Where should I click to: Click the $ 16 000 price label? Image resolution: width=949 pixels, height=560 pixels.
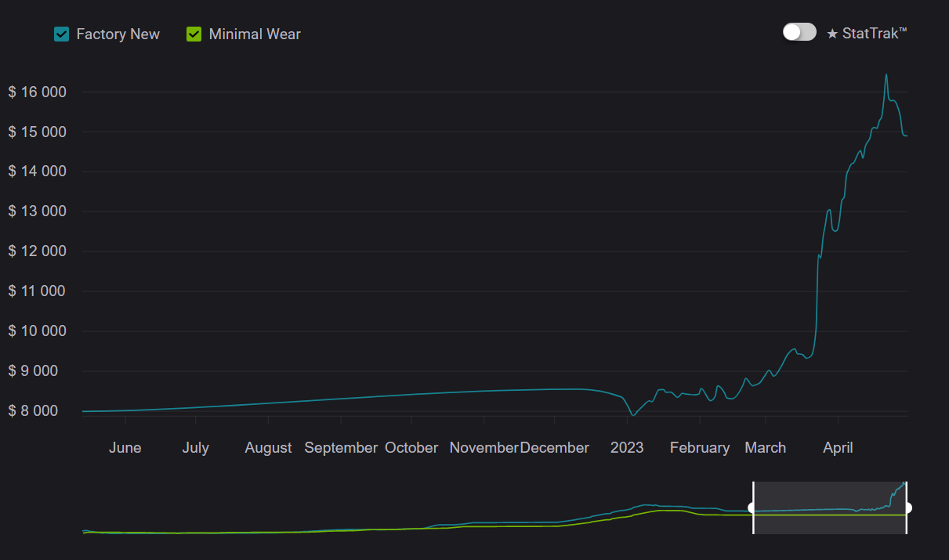(38, 92)
